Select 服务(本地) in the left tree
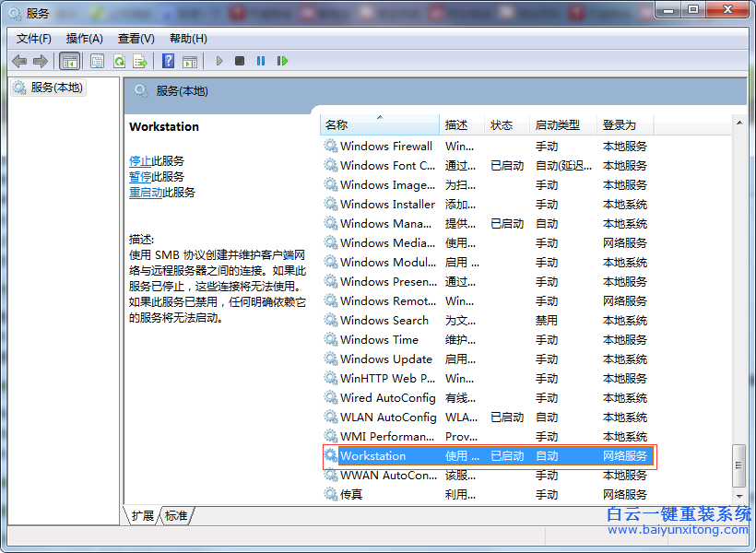Viewport: 756px width, 553px height. tap(57, 88)
